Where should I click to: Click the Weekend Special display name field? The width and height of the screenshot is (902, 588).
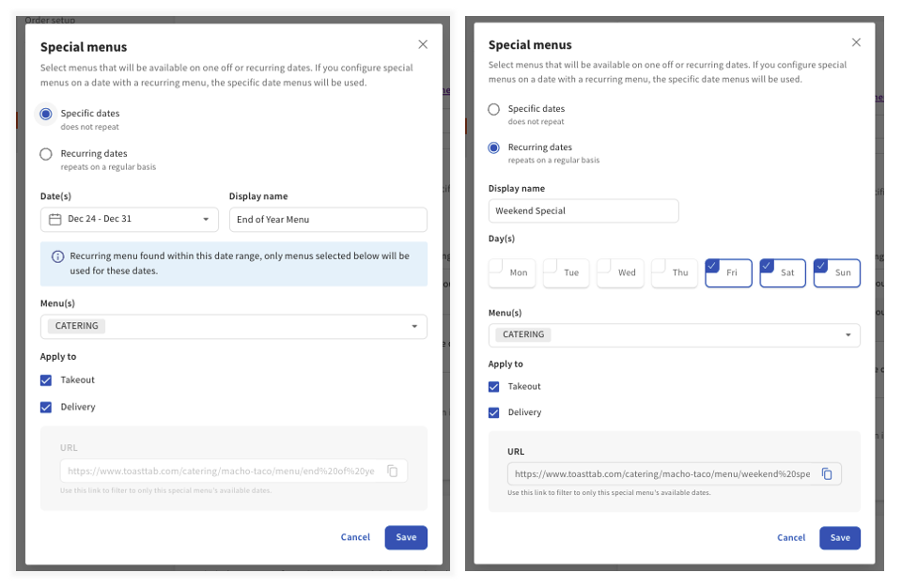(583, 210)
